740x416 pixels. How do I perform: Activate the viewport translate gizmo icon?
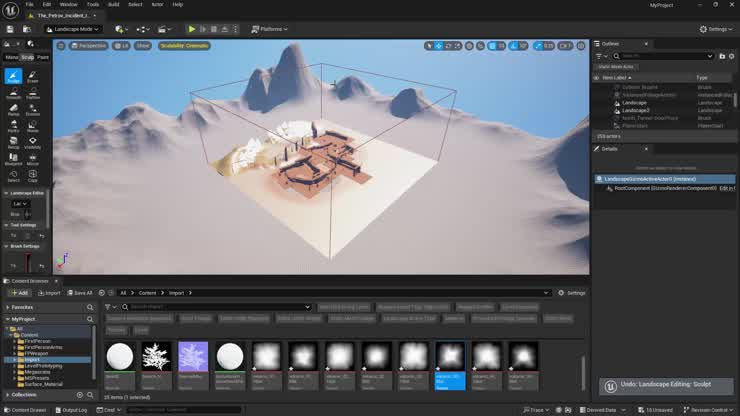[x=438, y=46]
